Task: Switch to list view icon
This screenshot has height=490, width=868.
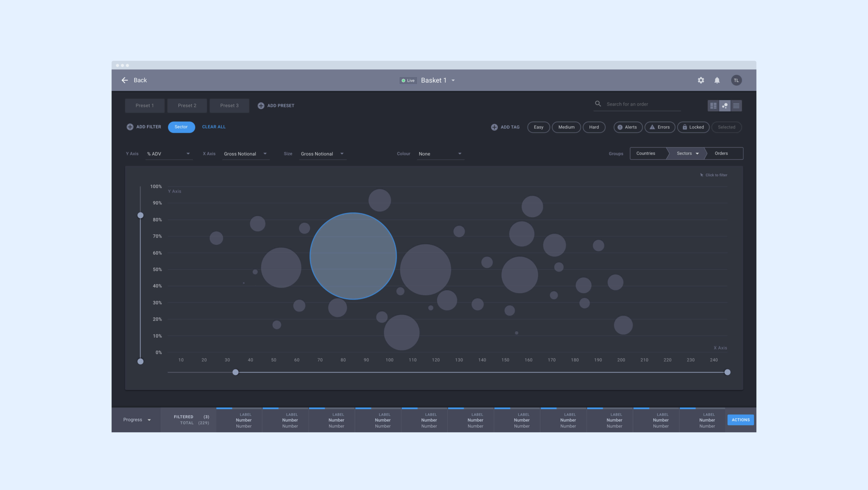Action: click(736, 106)
